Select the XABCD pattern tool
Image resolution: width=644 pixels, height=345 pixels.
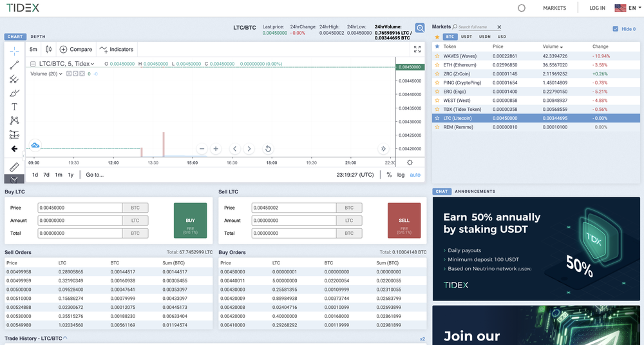14,121
